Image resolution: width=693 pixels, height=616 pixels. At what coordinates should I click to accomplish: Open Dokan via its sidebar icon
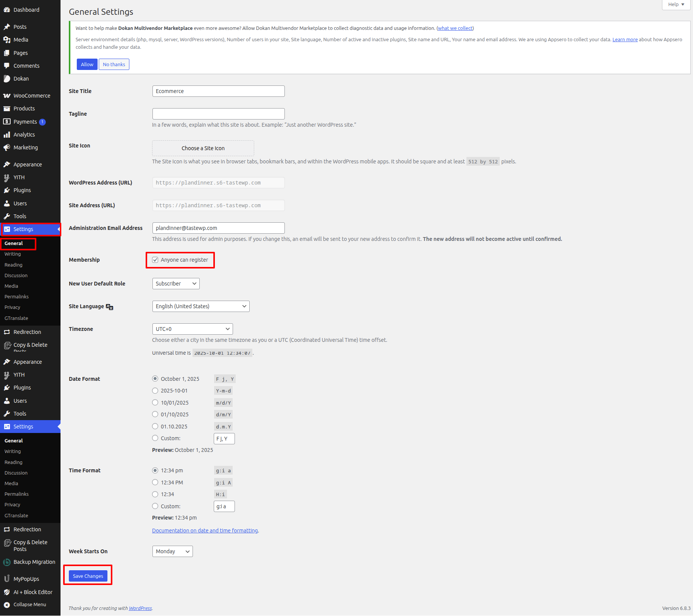pyautogui.click(x=7, y=79)
